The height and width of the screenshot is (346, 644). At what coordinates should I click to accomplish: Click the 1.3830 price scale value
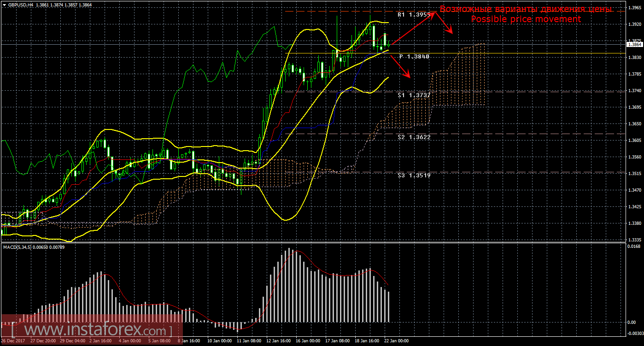coord(634,57)
